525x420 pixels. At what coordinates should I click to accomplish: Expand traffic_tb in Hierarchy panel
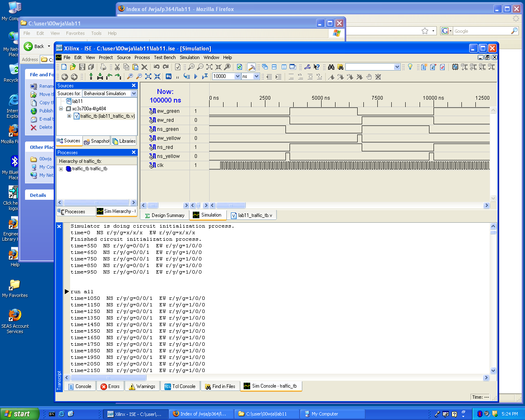[x=61, y=169]
